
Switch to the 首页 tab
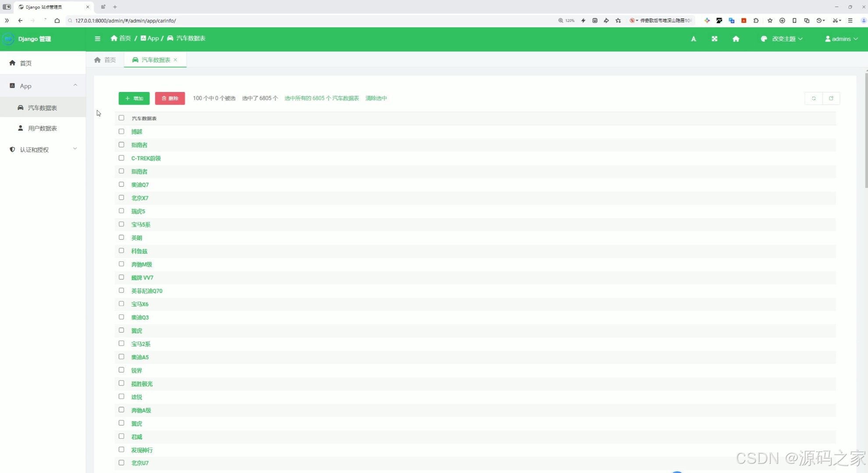click(x=105, y=60)
